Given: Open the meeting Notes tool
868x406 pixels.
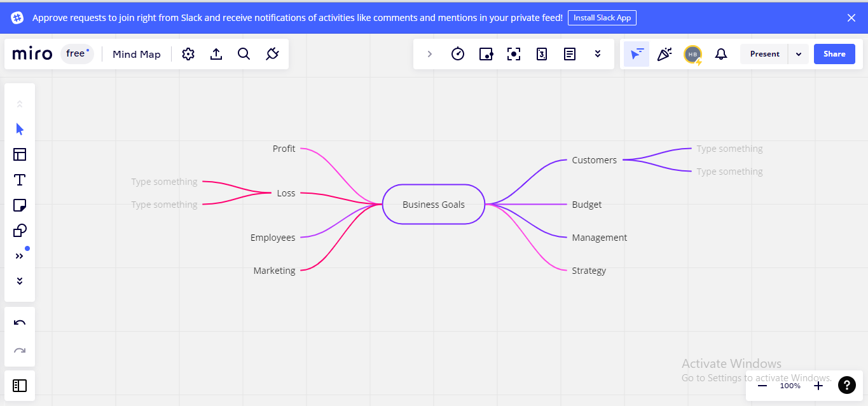Looking at the screenshot, I should point(569,54).
